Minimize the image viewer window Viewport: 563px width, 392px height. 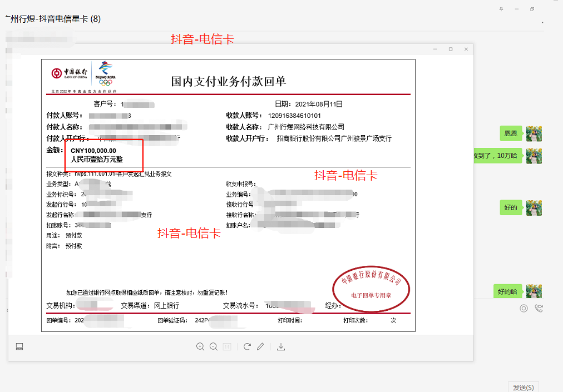[435, 49]
